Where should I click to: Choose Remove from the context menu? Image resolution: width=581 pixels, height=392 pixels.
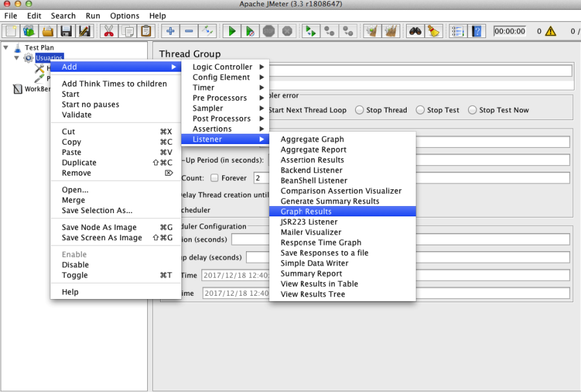click(116, 173)
